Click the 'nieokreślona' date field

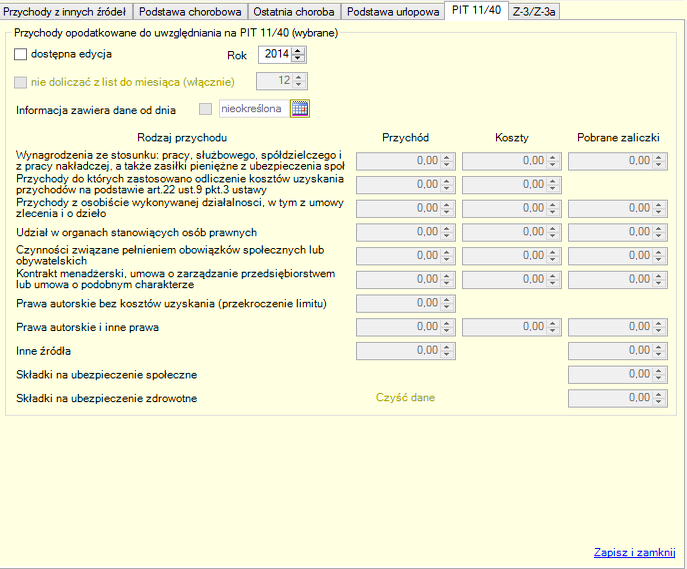pos(252,109)
